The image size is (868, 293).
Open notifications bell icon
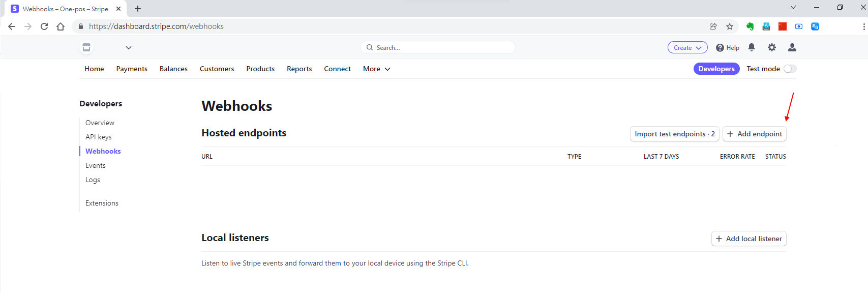(x=752, y=47)
